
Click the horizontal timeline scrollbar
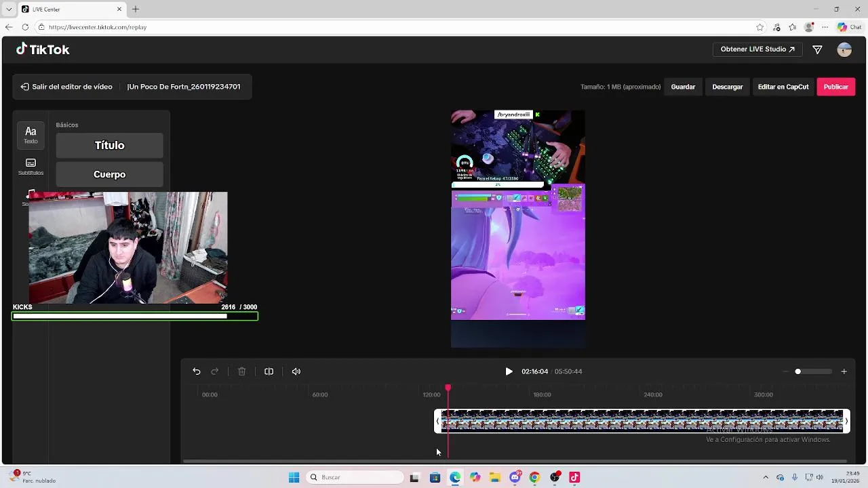tap(515, 462)
